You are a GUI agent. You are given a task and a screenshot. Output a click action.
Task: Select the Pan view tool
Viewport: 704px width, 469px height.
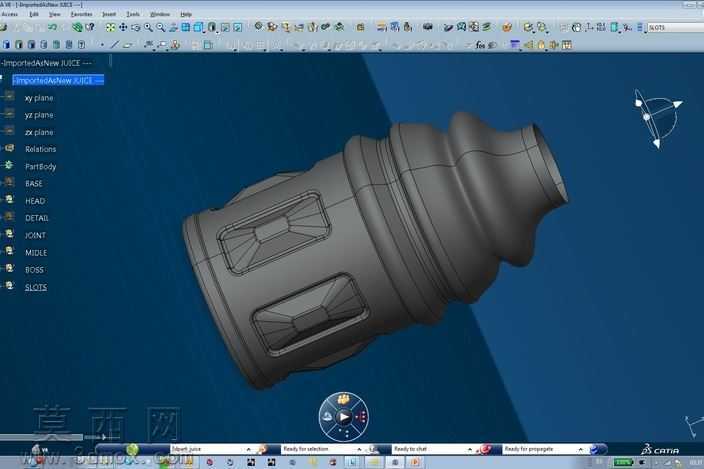click(123, 27)
